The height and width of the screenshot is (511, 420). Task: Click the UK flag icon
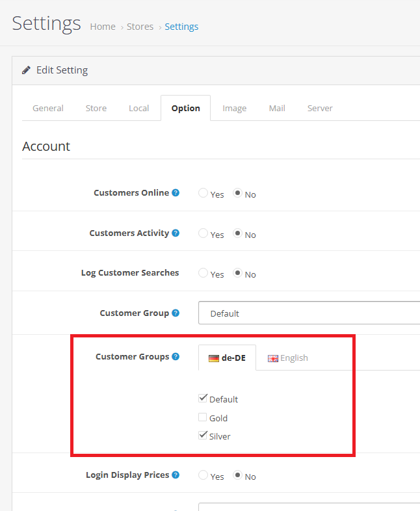pos(273,358)
